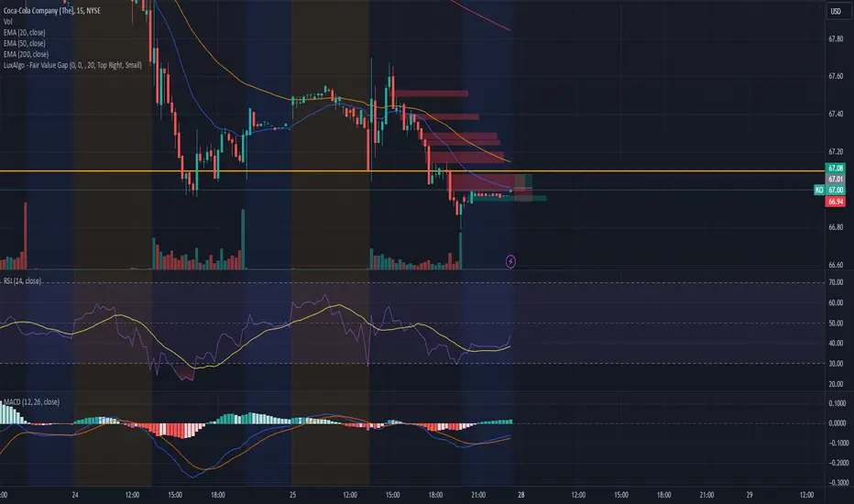The width and height of the screenshot is (854, 504).
Task: Click the earnings lightning bolt icon
Action: click(510, 261)
